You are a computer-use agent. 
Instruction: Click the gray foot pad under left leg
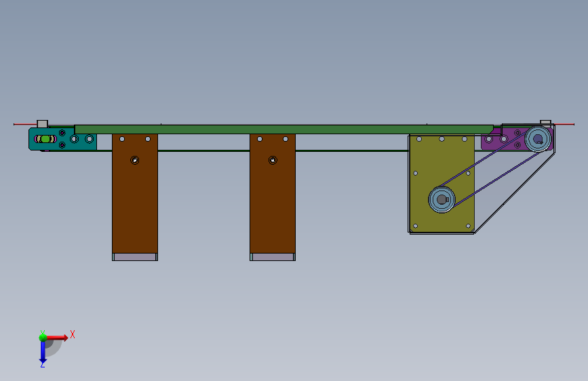click(135, 257)
